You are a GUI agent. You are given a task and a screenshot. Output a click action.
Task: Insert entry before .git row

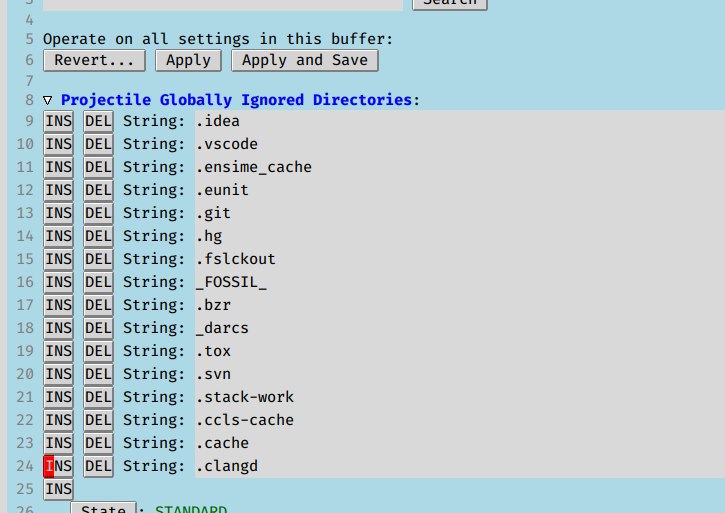click(x=58, y=214)
